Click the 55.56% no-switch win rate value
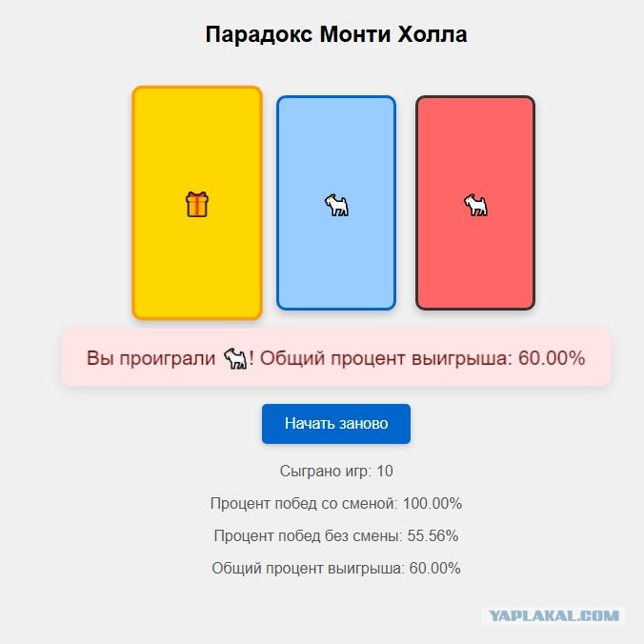 click(x=433, y=536)
